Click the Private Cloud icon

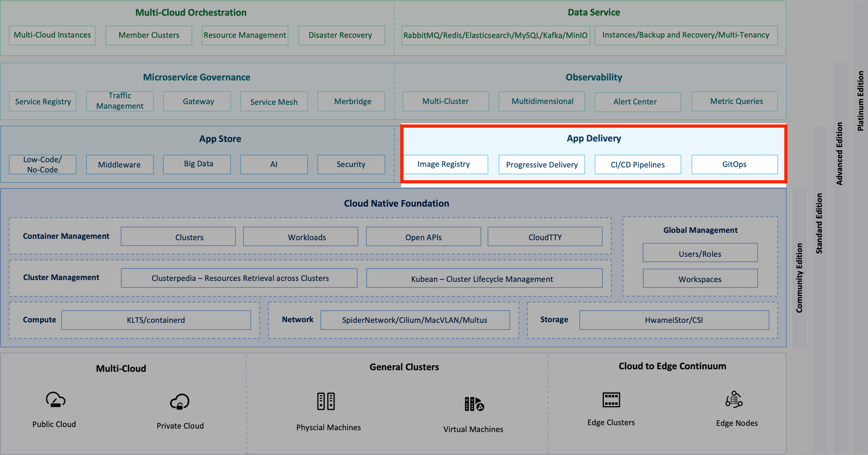(x=180, y=402)
